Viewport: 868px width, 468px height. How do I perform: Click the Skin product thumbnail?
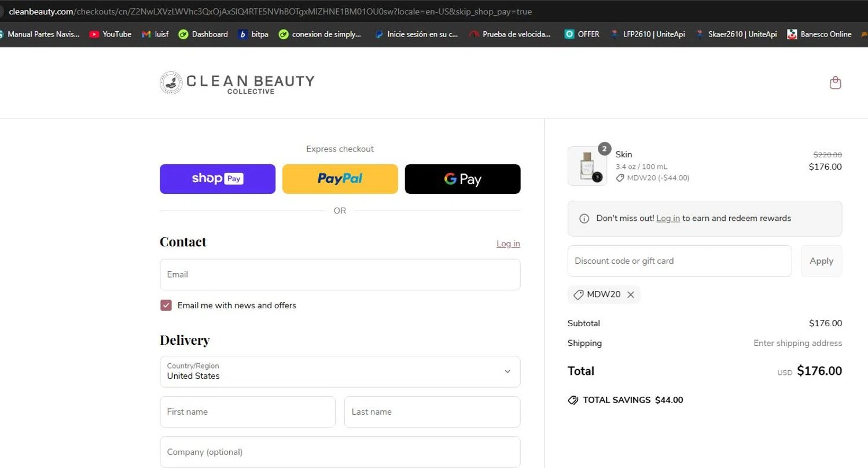pos(587,166)
